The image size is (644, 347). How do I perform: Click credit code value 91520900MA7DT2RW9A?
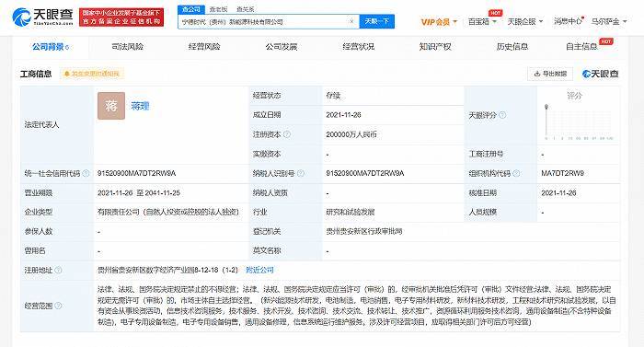[136, 173]
